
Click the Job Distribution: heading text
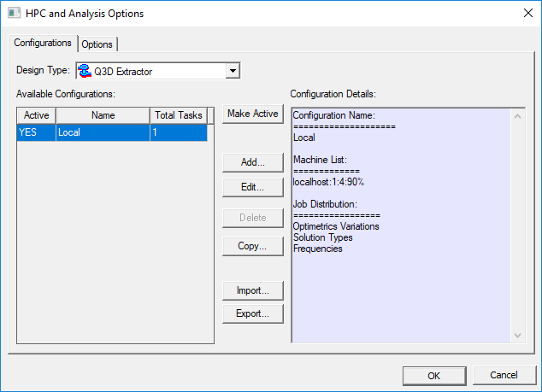click(325, 204)
